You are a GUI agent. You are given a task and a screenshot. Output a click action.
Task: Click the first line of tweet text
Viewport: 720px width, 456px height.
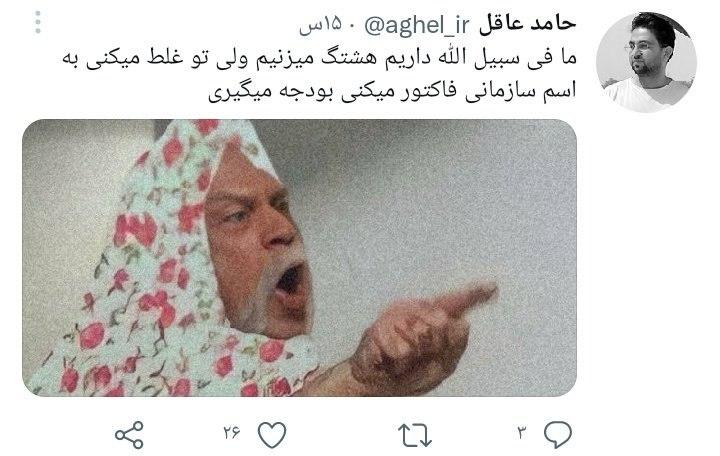point(319,59)
